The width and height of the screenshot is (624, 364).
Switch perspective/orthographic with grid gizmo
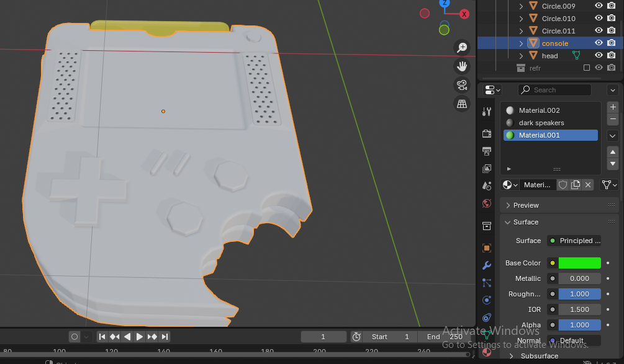point(462,104)
